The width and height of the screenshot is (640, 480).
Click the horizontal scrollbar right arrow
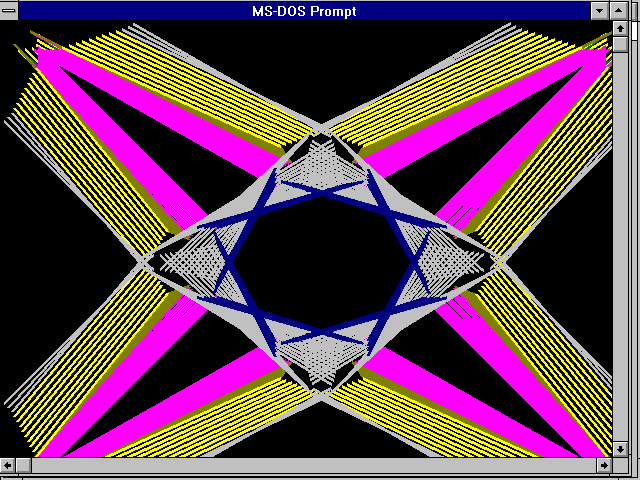tap(604, 465)
